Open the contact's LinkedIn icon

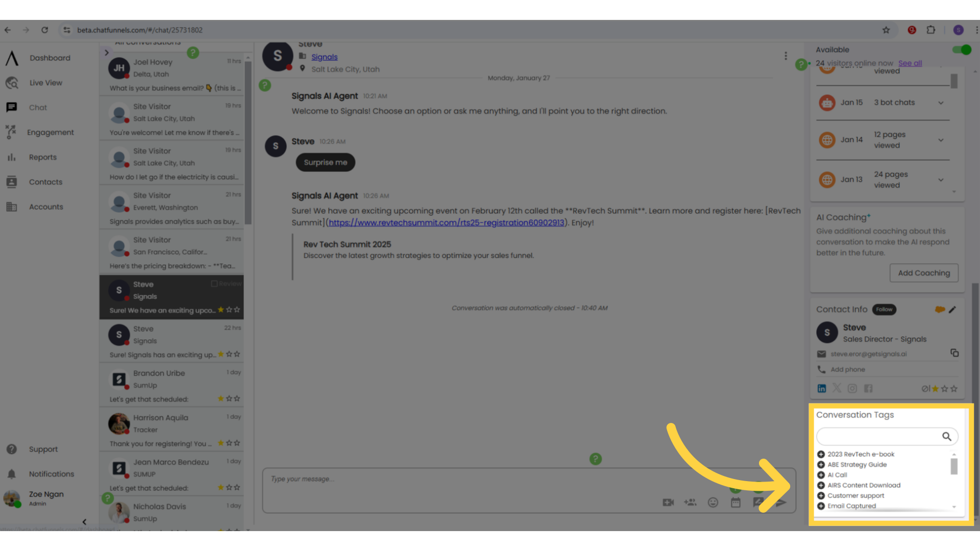(x=822, y=389)
